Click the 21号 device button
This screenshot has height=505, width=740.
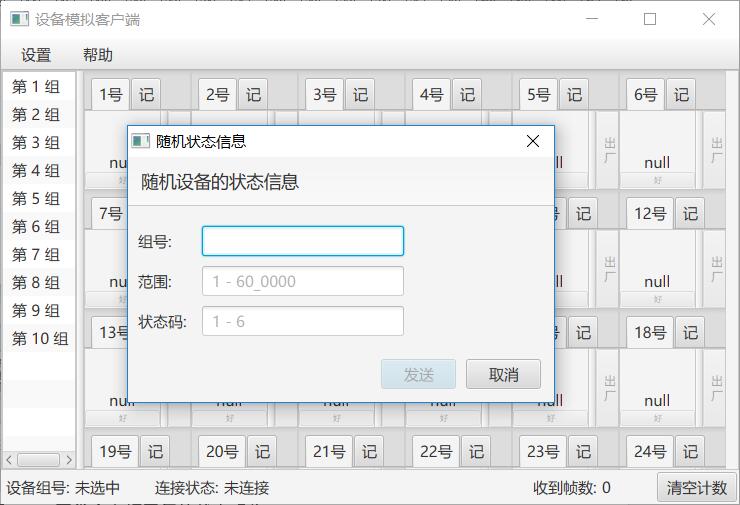point(329,451)
